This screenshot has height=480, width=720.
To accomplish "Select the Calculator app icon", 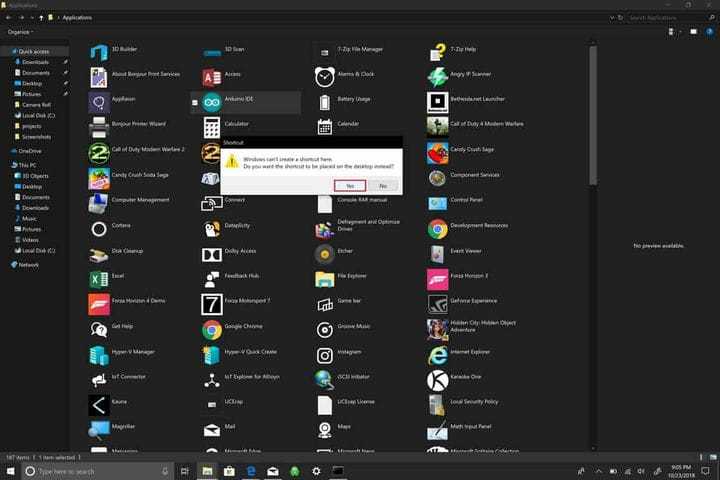I will pyautogui.click(x=212, y=127).
